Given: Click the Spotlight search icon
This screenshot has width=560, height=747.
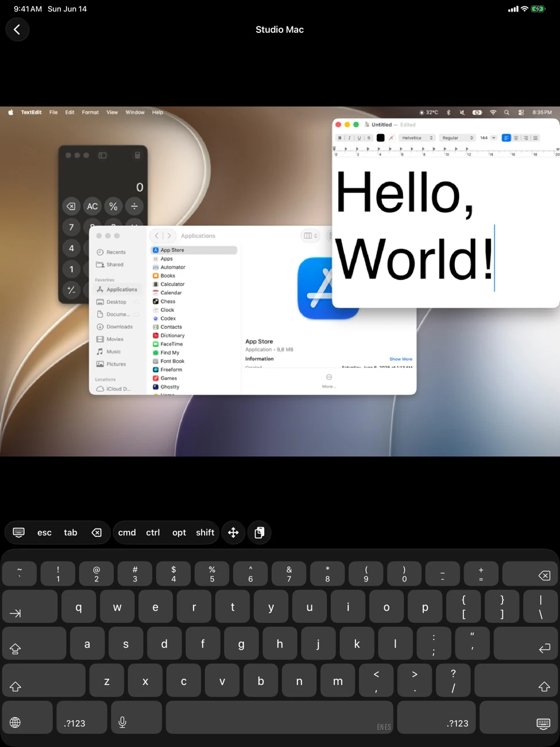Looking at the screenshot, I should tap(507, 113).
